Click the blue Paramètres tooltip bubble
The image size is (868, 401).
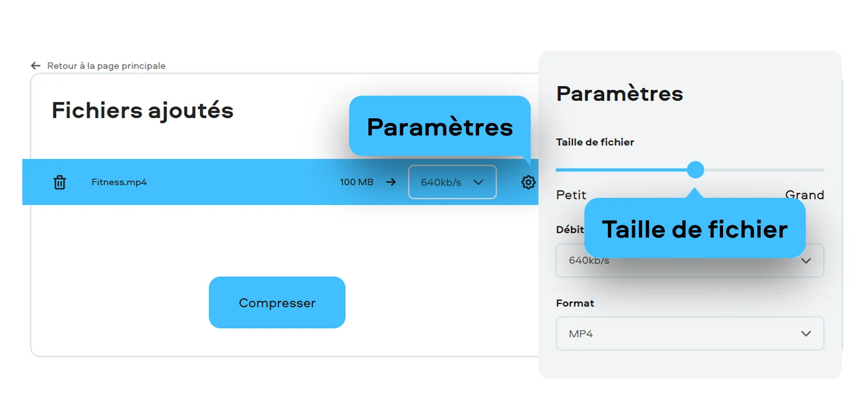pos(439,127)
